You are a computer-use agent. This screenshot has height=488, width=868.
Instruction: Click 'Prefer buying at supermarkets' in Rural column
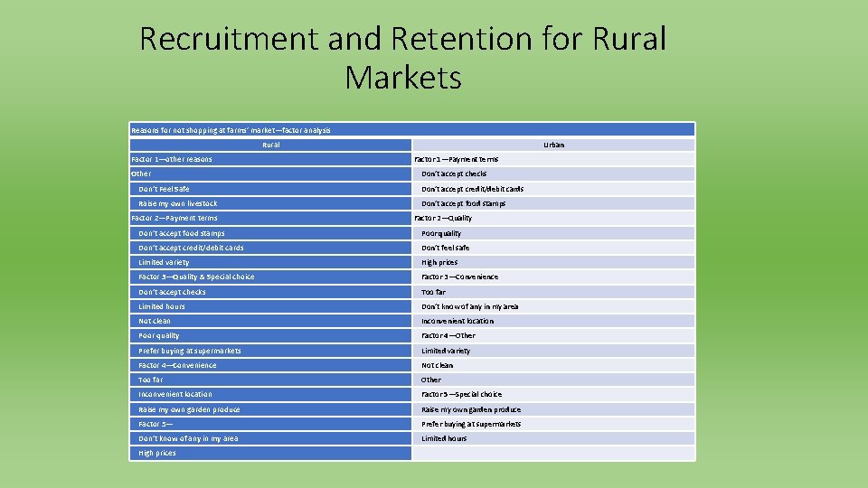pos(270,351)
